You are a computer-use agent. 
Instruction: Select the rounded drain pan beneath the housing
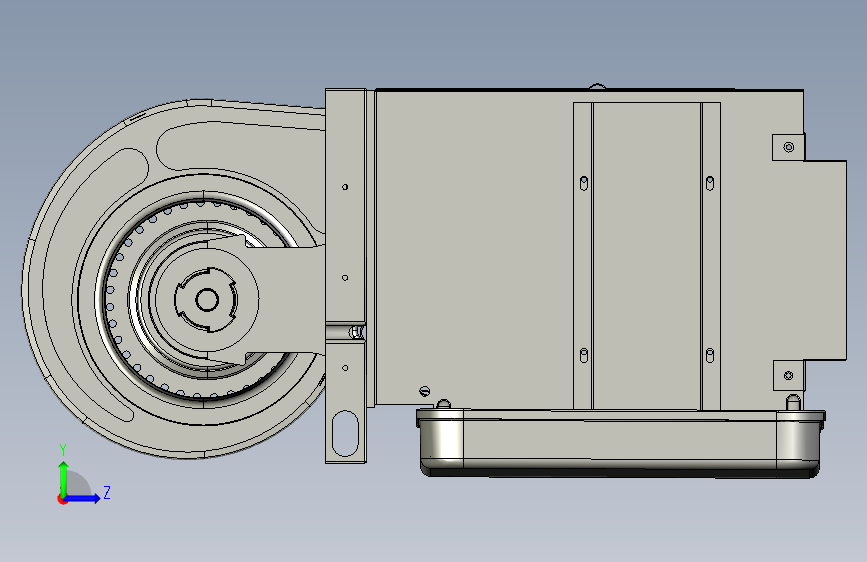[621, 443]
